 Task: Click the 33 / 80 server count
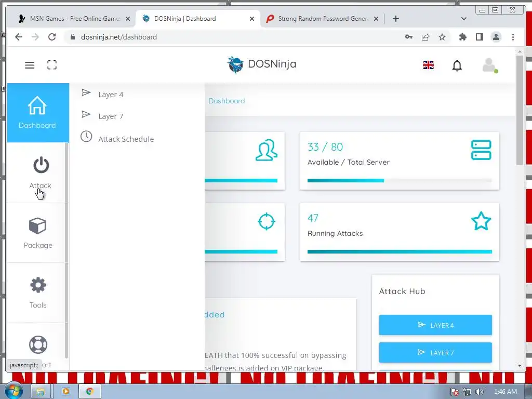tap(325, 147)
